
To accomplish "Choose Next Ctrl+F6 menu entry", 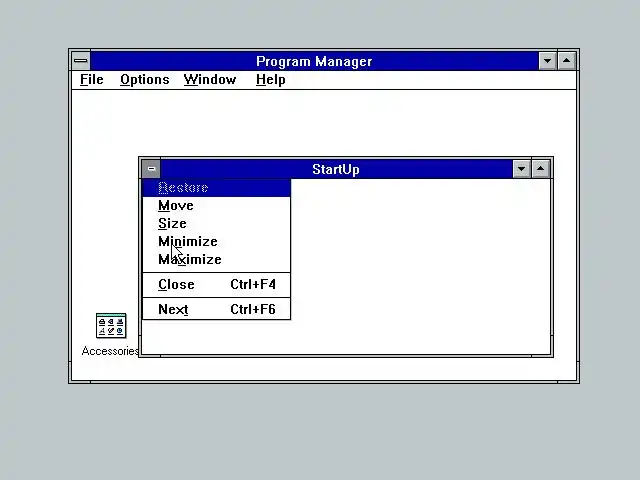I will pyautogui.click(x=216, y=309).
